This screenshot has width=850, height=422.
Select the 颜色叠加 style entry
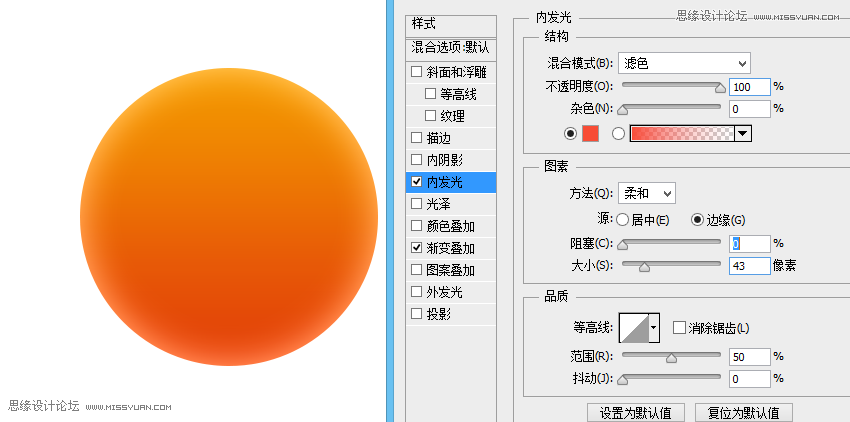[x=450, y=226]
